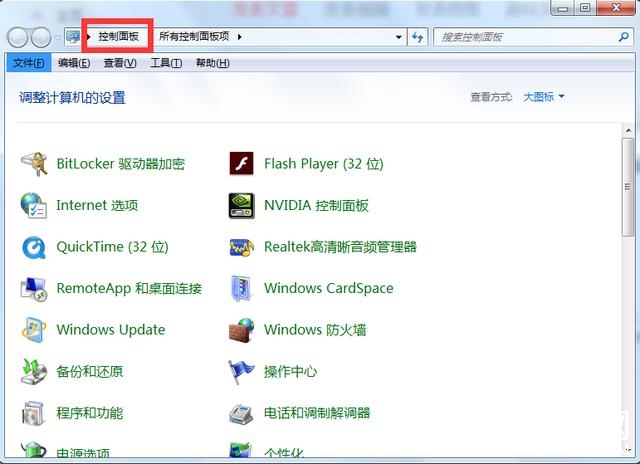Open the 操作中心 flag icon
The width and height of the screenshot is (640, 464).
pyautogui.click(x=241, y=372)
